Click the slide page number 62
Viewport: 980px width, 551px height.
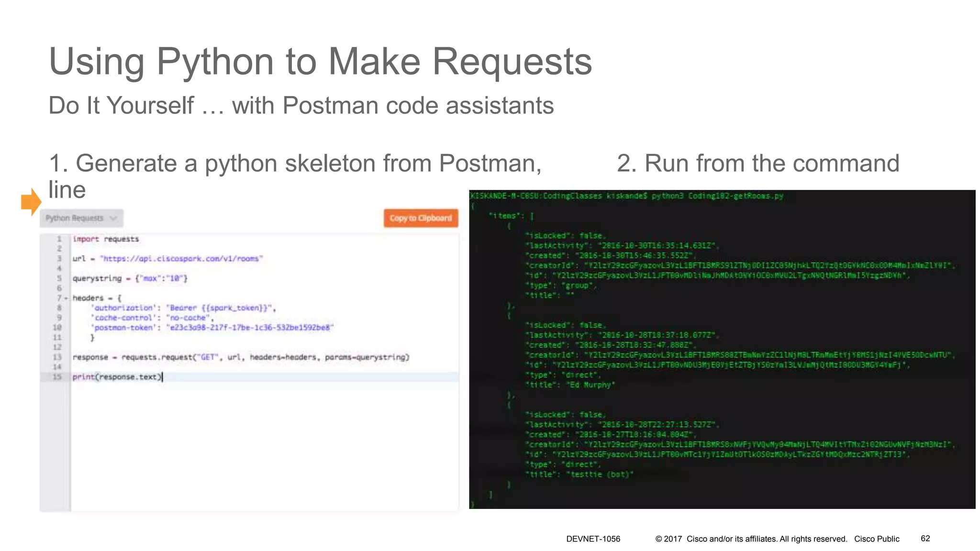coord(925,539)
